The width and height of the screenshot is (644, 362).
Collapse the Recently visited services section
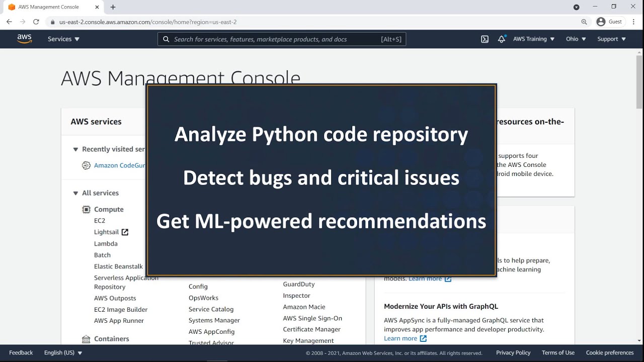coord(75,149)
